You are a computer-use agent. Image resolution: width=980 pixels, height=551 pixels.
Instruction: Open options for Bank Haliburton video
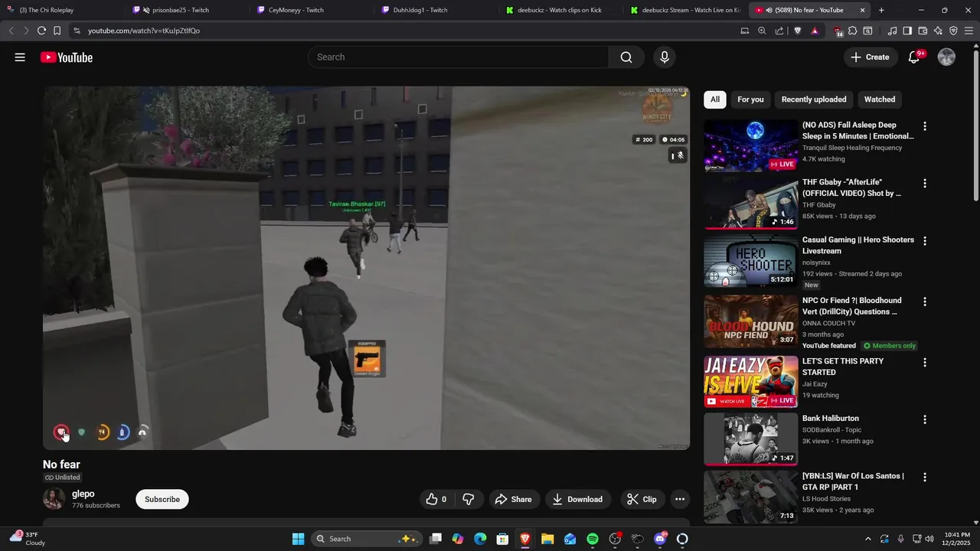[925, 419]
